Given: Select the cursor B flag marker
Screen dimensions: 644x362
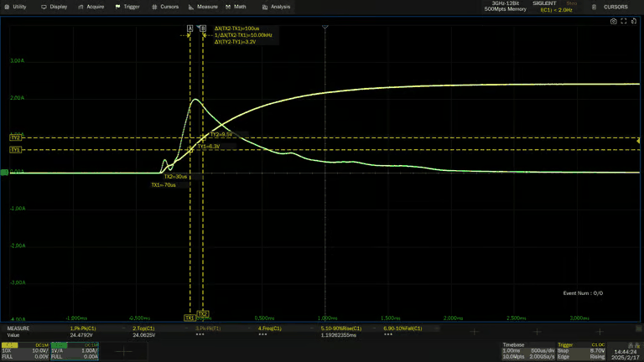Looking at the screenshot, I should 203,28.
